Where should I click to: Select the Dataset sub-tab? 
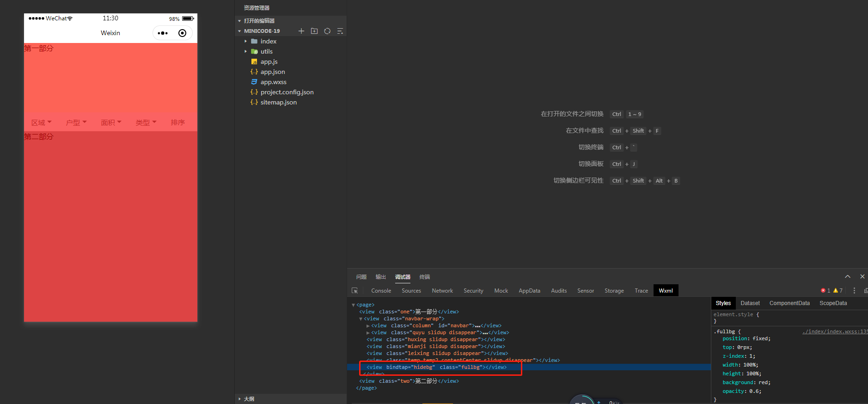point(750,303)
